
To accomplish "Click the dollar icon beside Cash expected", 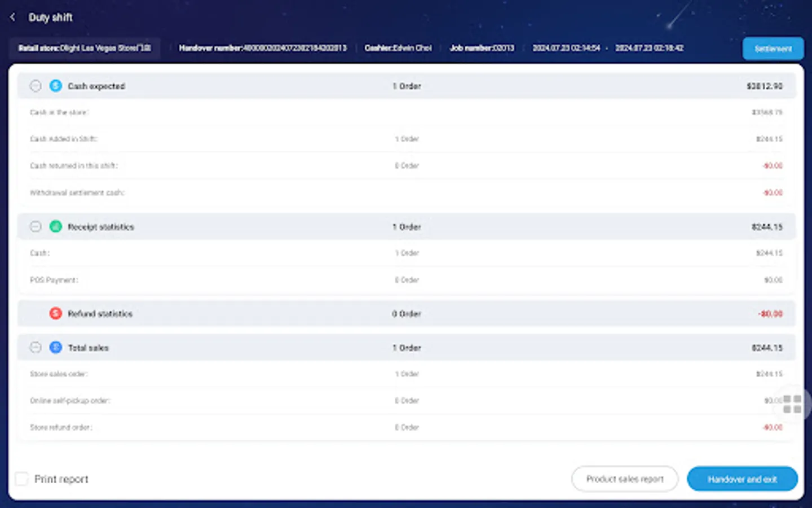I will tap(55, 85).
